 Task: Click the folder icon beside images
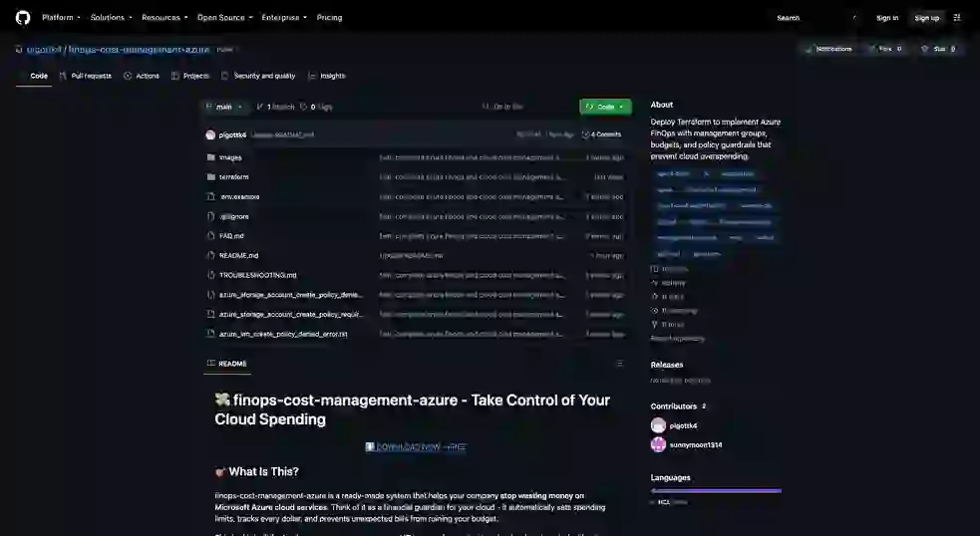pos(210,157)
